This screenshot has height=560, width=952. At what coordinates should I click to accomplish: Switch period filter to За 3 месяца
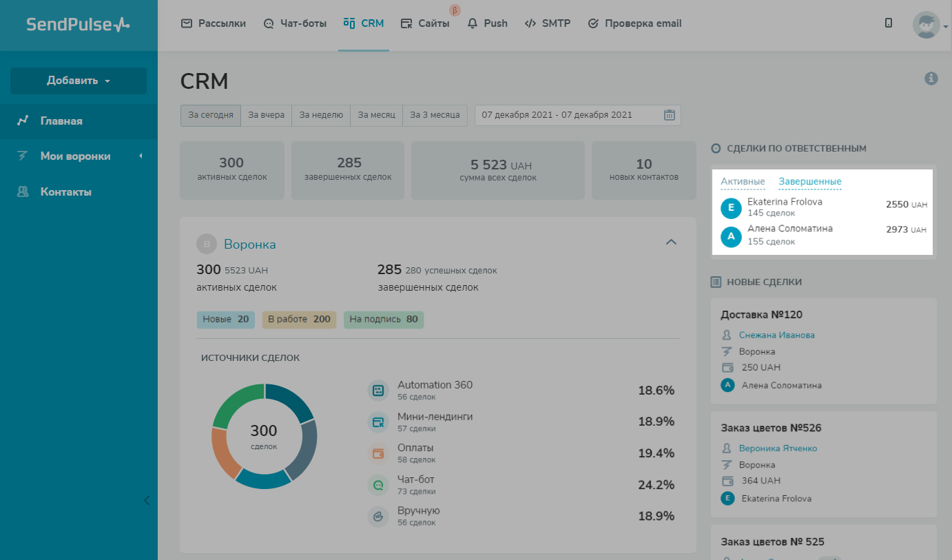435,115
